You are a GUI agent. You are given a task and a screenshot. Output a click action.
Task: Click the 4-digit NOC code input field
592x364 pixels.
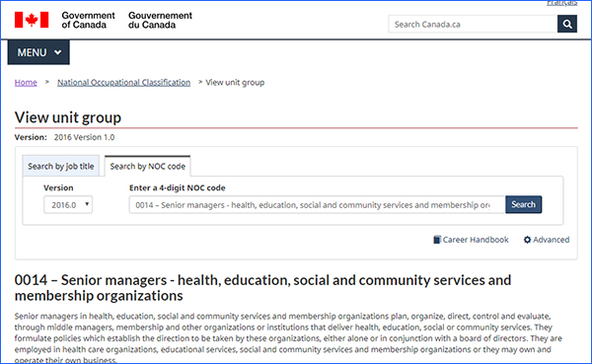[x=317, y=204]
